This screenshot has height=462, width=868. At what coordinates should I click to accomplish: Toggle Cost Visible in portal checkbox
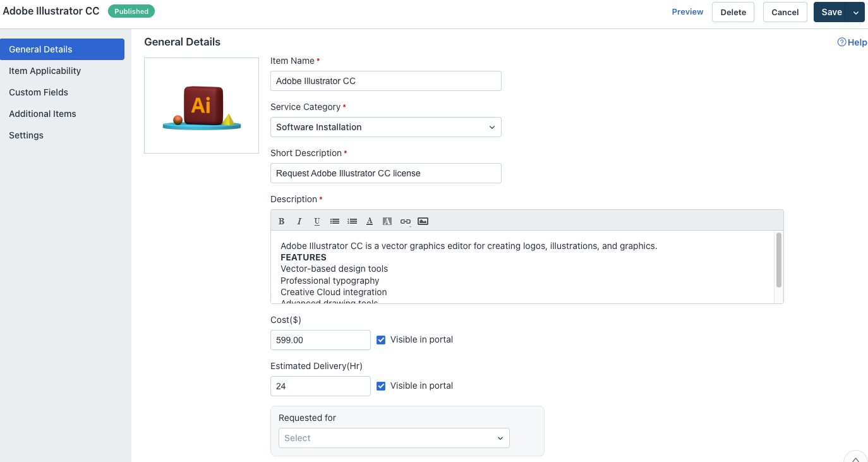pyautogui.click(x=381, y=340)
